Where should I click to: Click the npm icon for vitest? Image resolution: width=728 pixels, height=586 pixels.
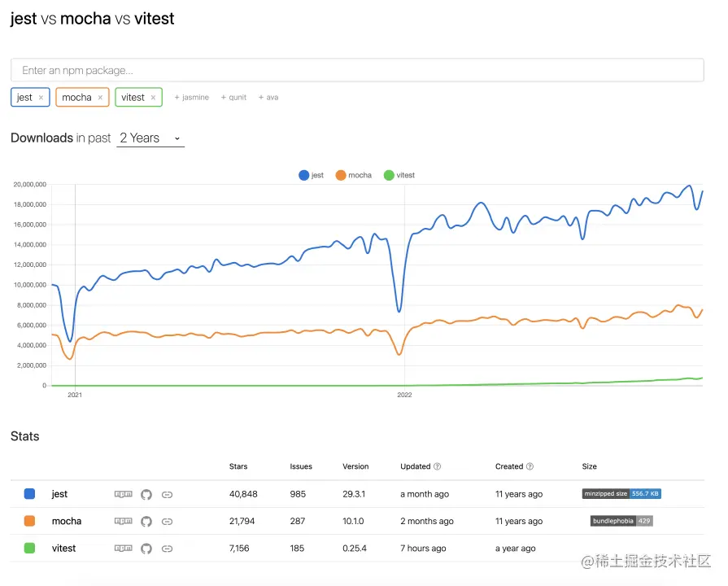[x=123, y=549]
